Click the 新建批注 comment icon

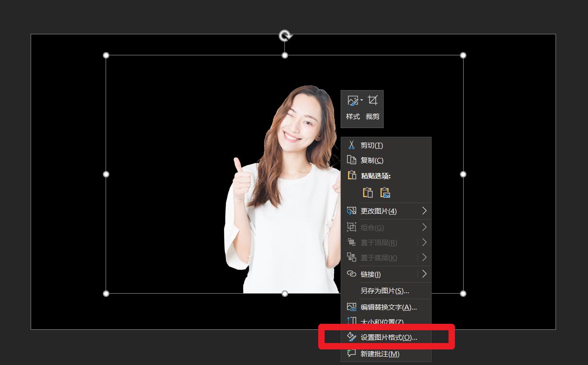click(352, 353)
